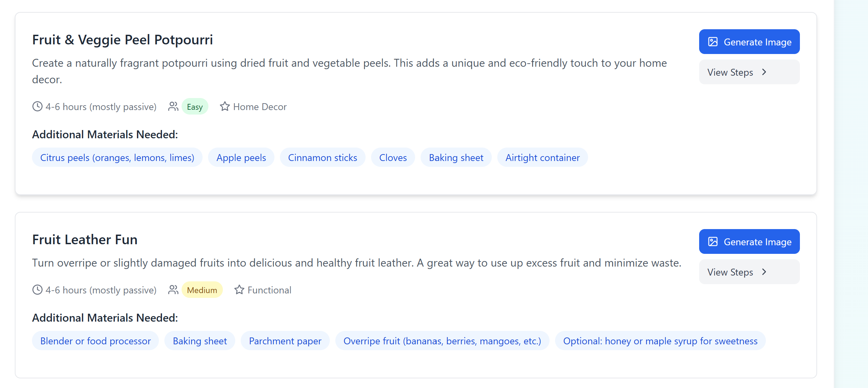
Task: Select the Parchment paper material tag
Action: pos(285,341)
